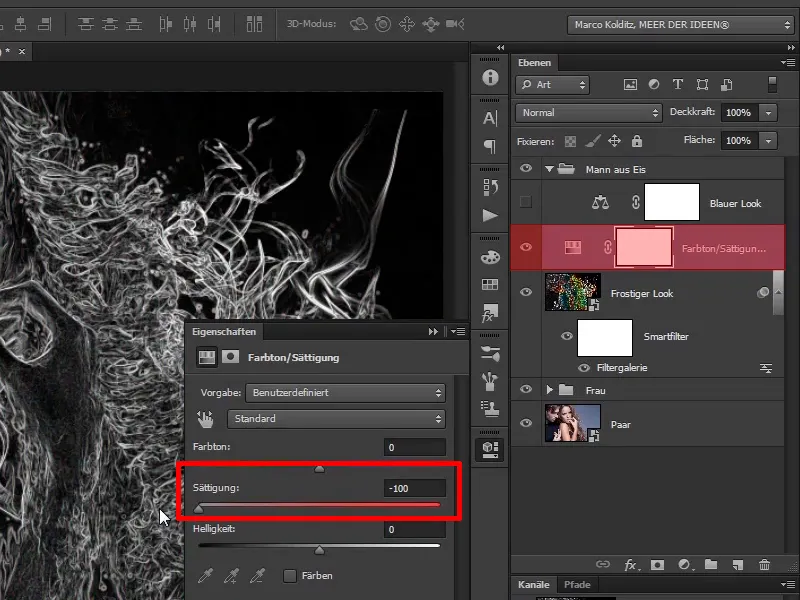Screen dimensions: 800x600
Task: Toggle the layer filter on/off switch
Action: 772,85
